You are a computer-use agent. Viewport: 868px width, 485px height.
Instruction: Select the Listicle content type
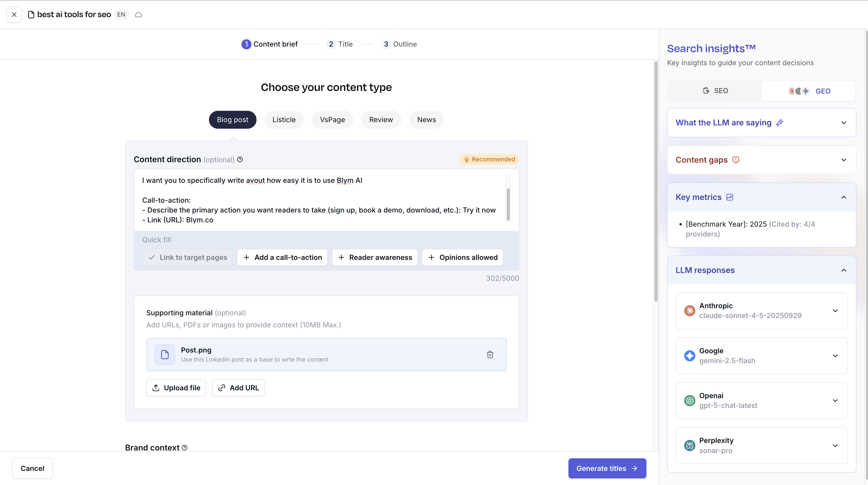point(284,120)
